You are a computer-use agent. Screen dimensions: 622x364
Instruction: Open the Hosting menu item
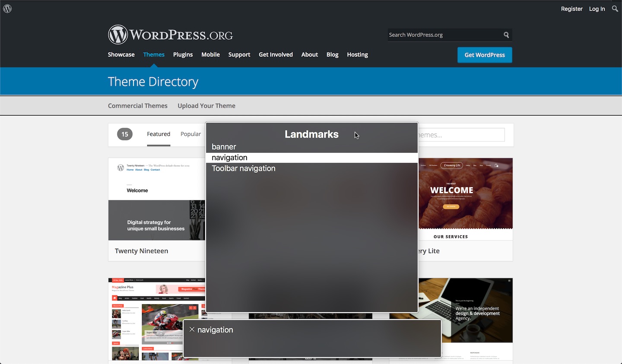tap(357, 54)
